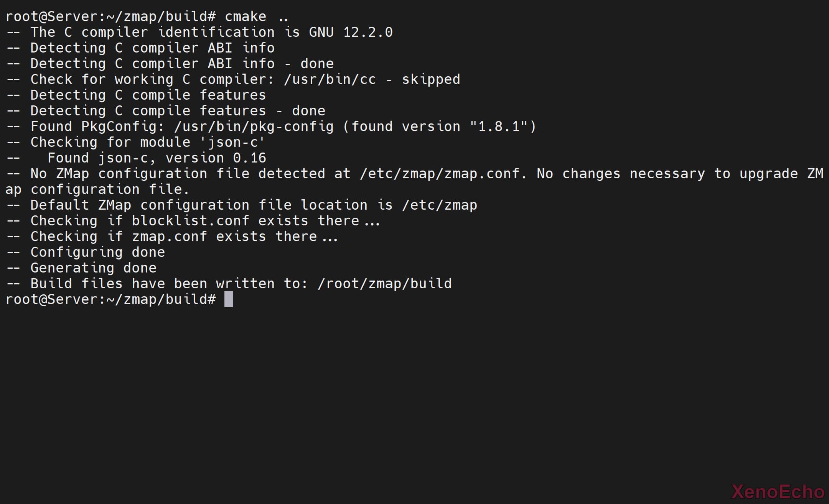Click the 'Generating done' line

click(x=93, y=268)
